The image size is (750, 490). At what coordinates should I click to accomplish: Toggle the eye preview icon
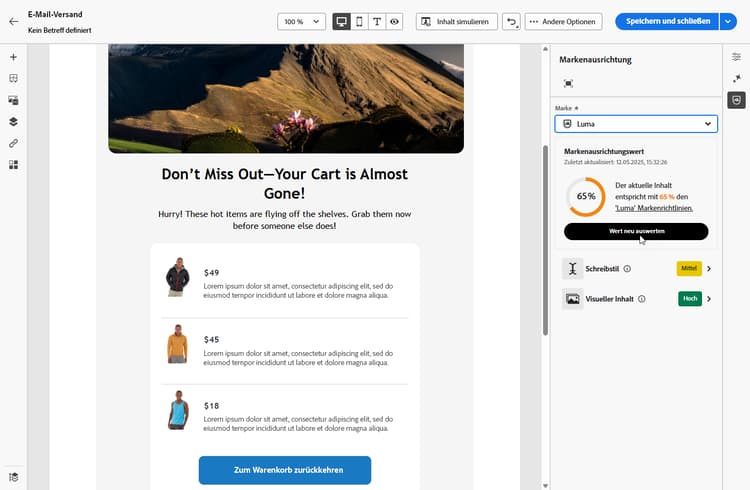[x=394, y=22]
